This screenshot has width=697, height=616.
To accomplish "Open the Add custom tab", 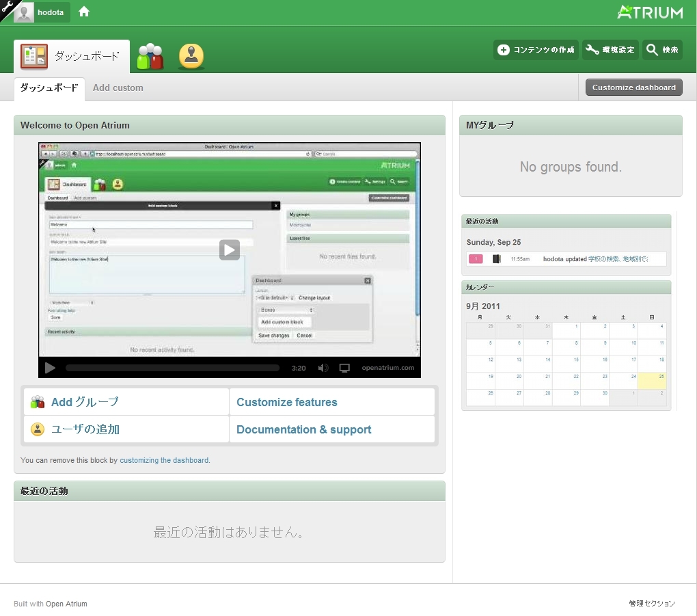I will (x=118, y=88).
